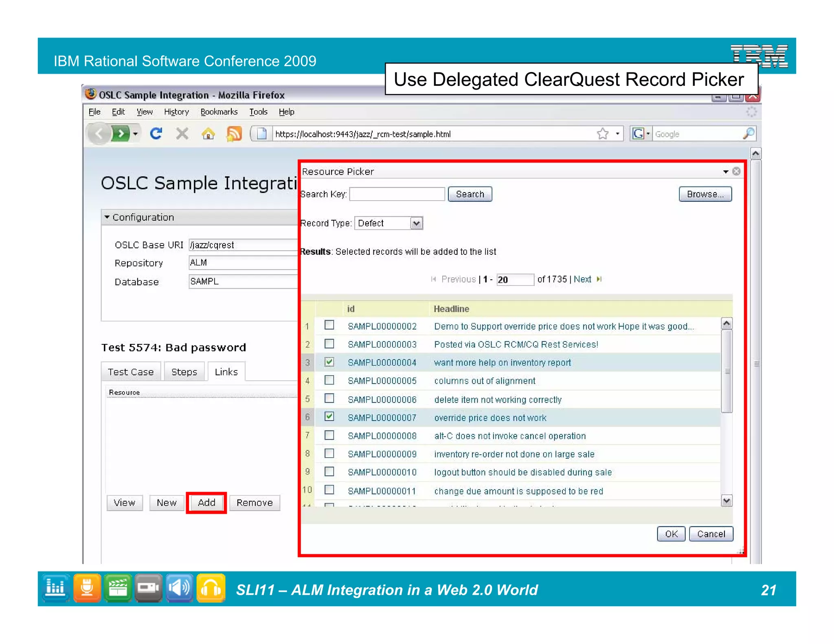
Task: Click the green Forward arrow button
Action: point(121,134)
